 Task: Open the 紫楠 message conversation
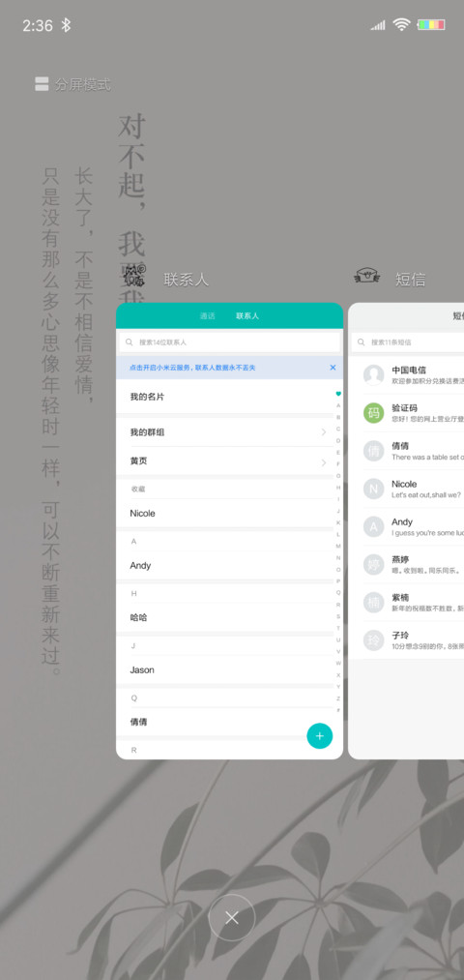(x=406, y=603)
